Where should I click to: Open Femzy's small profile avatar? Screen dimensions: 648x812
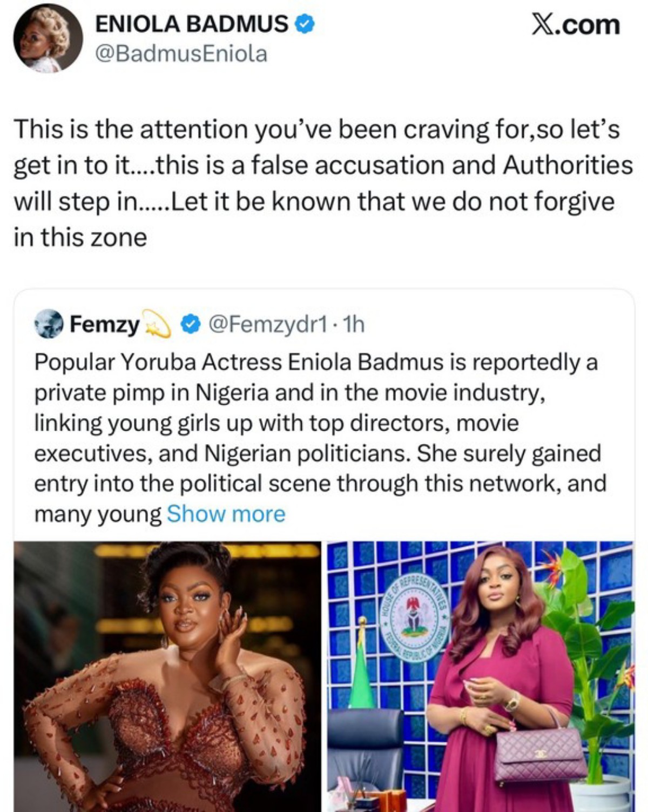(x=49, y=324)
